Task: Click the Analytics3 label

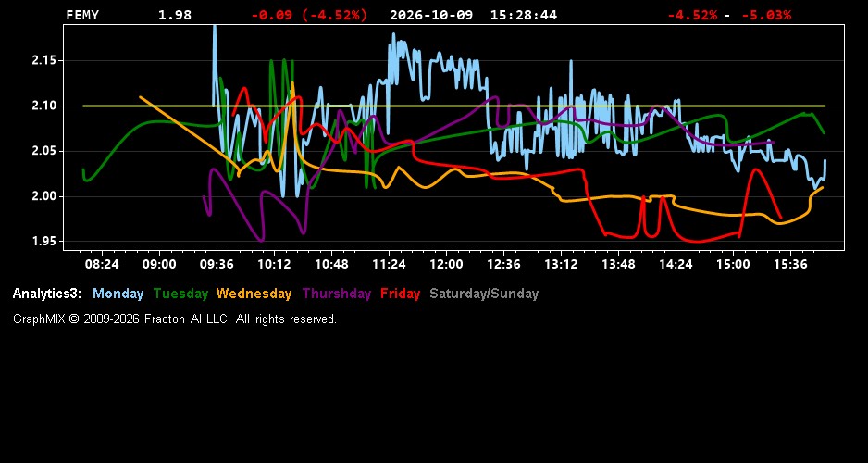Action: coord(47,294)
